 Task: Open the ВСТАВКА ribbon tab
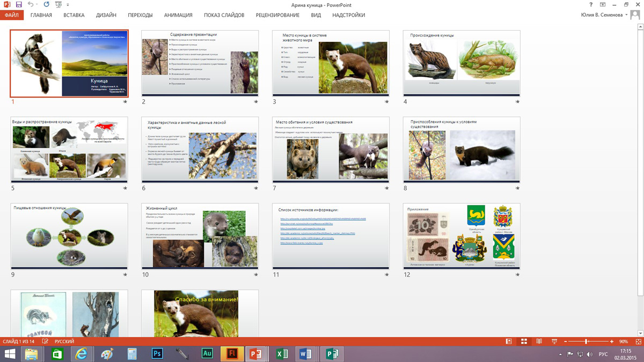pos(74,15)
